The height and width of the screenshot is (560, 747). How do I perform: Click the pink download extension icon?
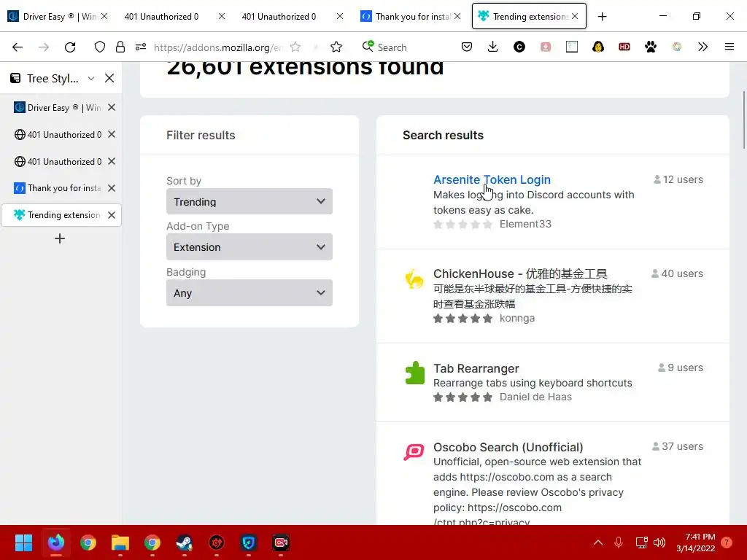(546, 47)
